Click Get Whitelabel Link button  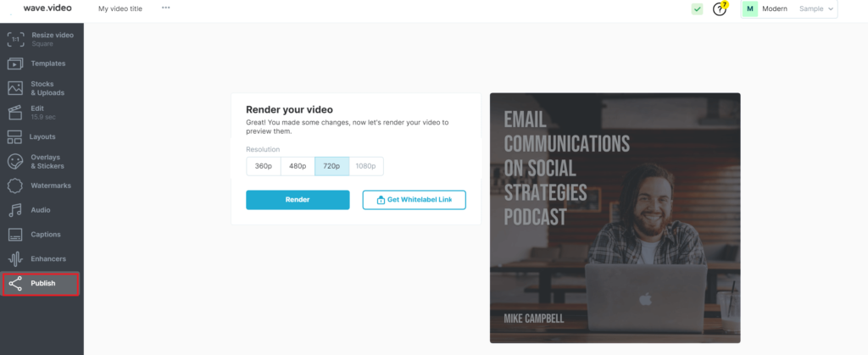(x=414, y=200)
